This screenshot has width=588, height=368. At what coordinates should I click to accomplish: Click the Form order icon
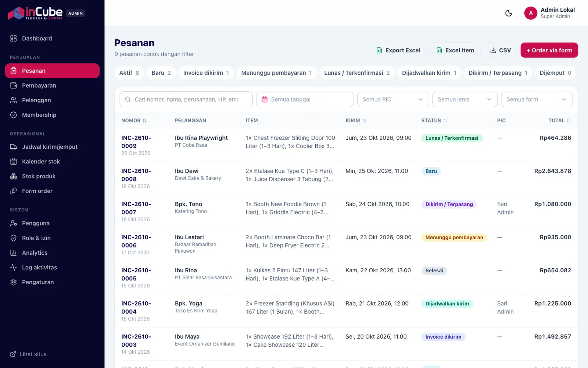tap(14, 191)
